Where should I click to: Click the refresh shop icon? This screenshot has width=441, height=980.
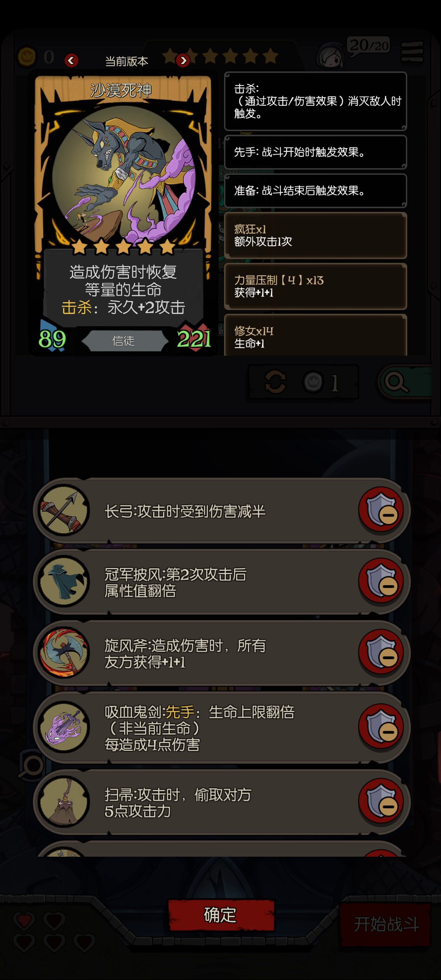pos(276,382)
